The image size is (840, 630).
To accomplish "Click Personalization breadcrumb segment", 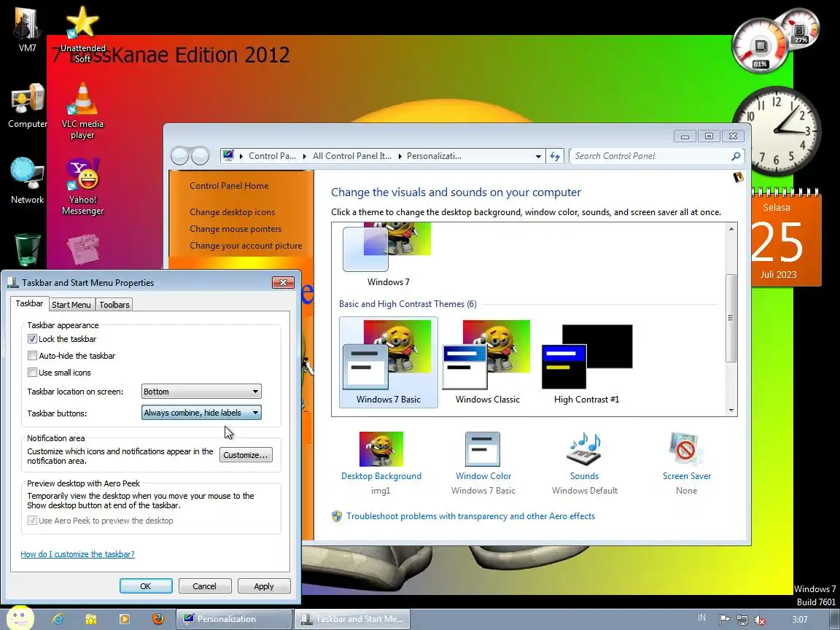I will coord(434,156).
